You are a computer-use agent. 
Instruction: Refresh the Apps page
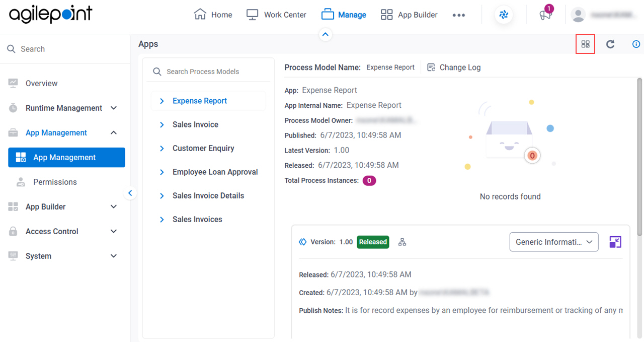click(x=610, y=44)
